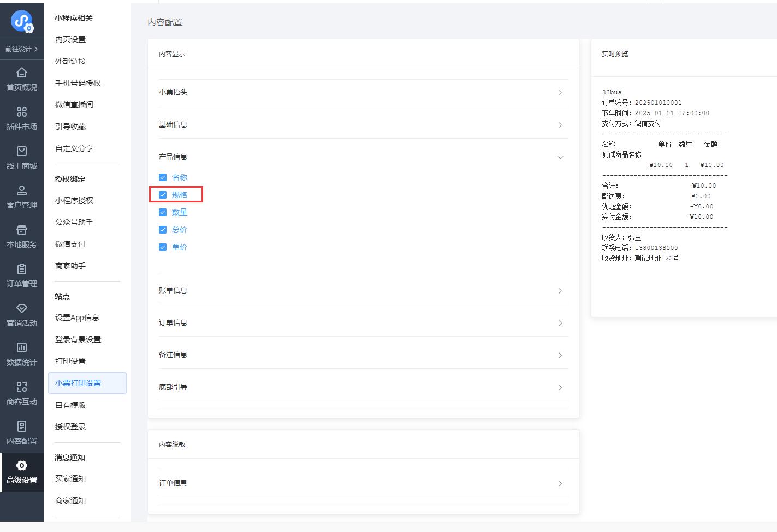Image resolution: width=777 pixels, height=532 pixels.
Task: Open 微信支付 menu item
Action: (70, 244)
